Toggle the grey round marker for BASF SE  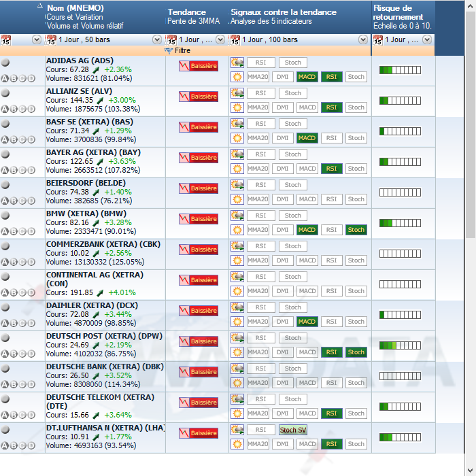click(x=5, y=124)
